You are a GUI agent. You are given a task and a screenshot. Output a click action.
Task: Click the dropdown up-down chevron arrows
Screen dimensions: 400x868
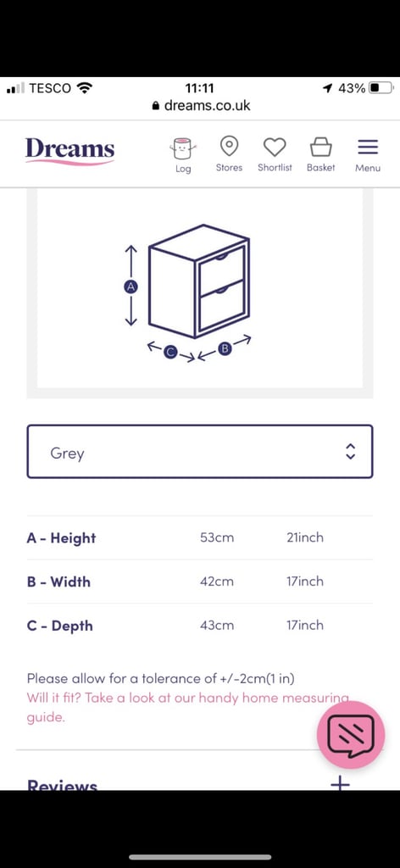350,451
